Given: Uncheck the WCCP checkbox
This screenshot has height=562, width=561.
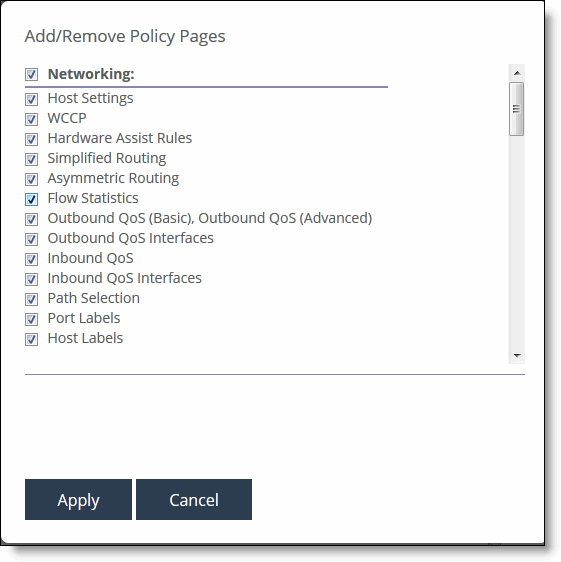Looking at the screenshot, I should 32,119.
